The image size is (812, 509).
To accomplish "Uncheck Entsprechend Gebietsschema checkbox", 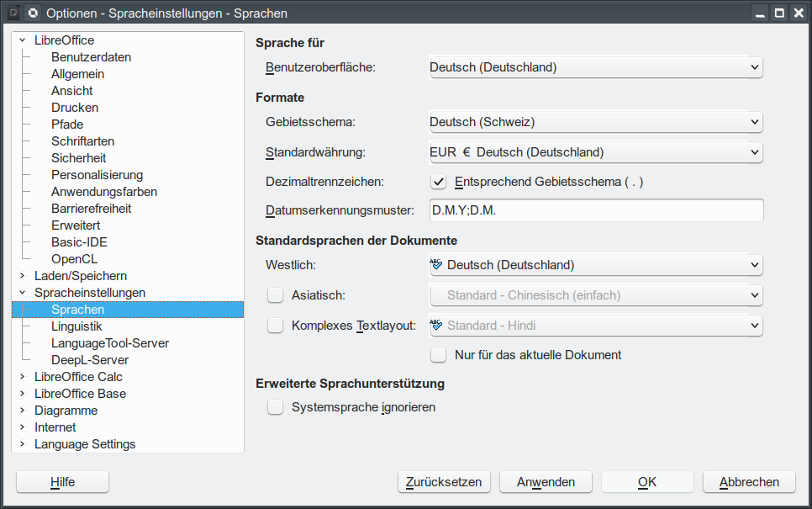I will point(438,182).
